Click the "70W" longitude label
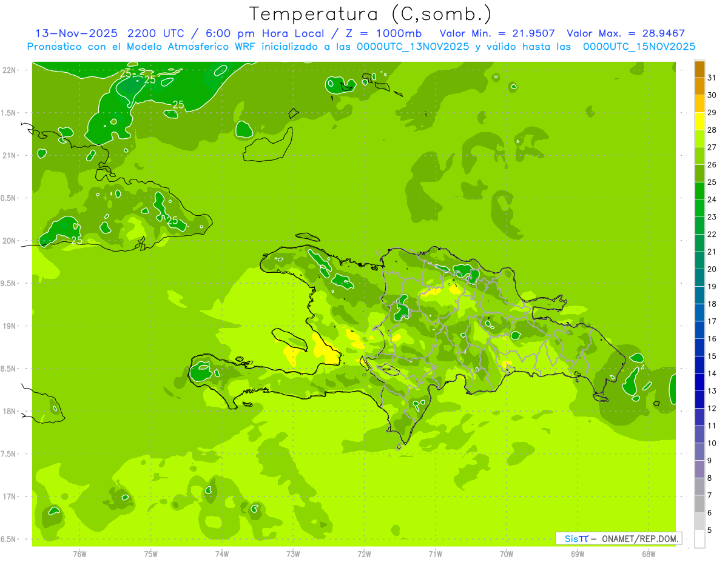Screen dimensions: 728x562 tap(506, 554)
